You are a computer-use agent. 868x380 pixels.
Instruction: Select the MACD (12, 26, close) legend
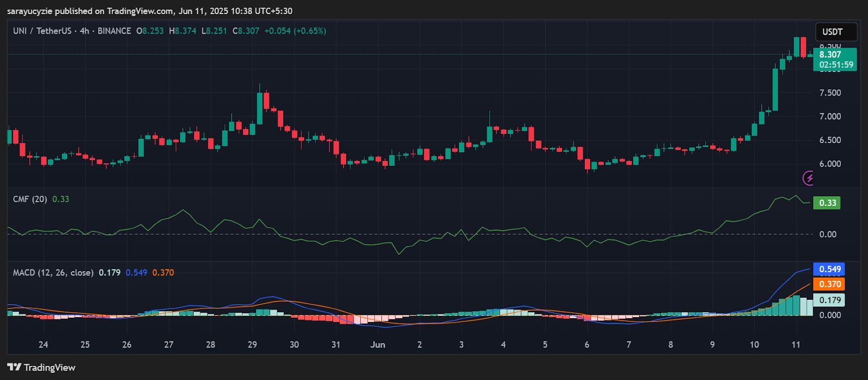(53, 273)
